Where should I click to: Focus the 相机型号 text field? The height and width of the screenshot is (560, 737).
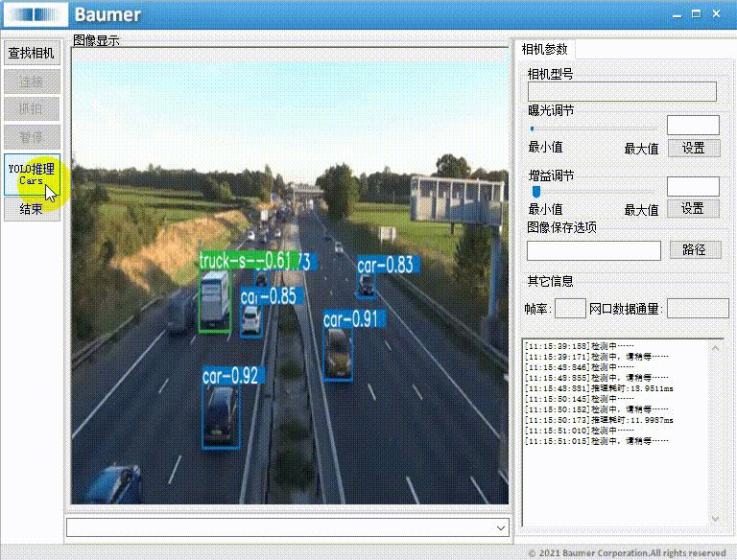[x=622, y=92]
